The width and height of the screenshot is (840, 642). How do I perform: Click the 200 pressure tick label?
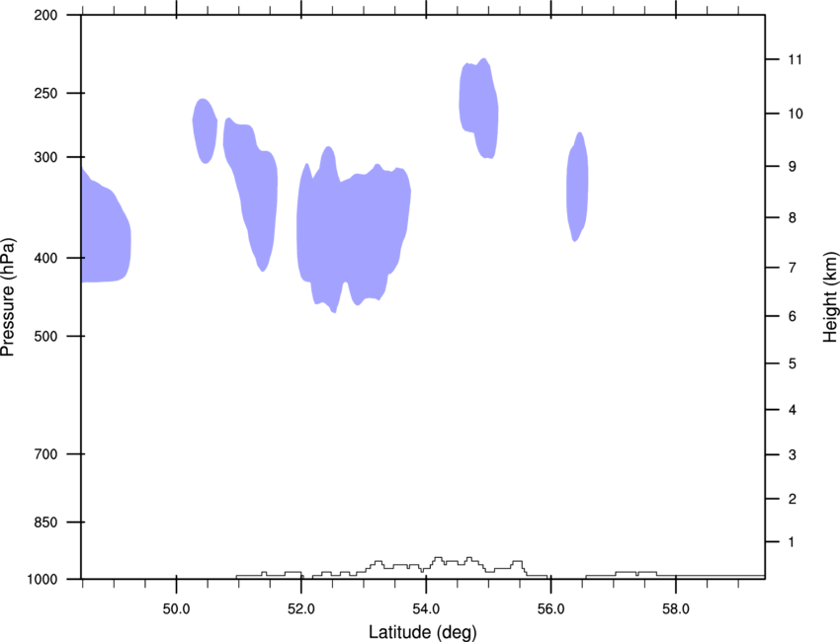(45, 15)
